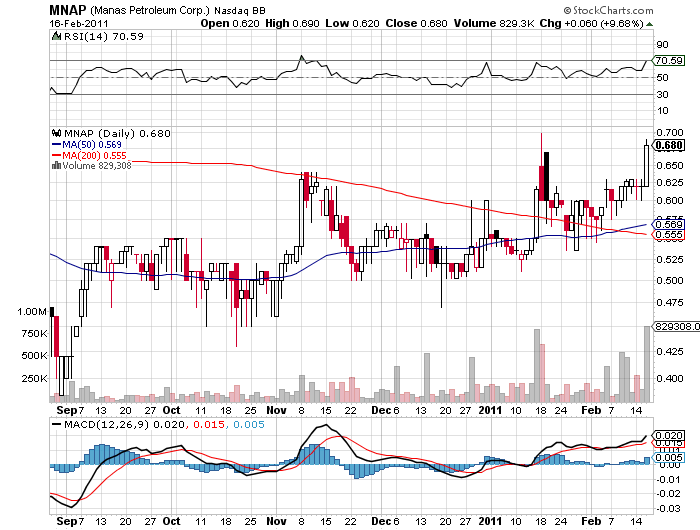Click the Oct label on the price chart's date axis
The image size is (700, 530).
coord(171,410)
